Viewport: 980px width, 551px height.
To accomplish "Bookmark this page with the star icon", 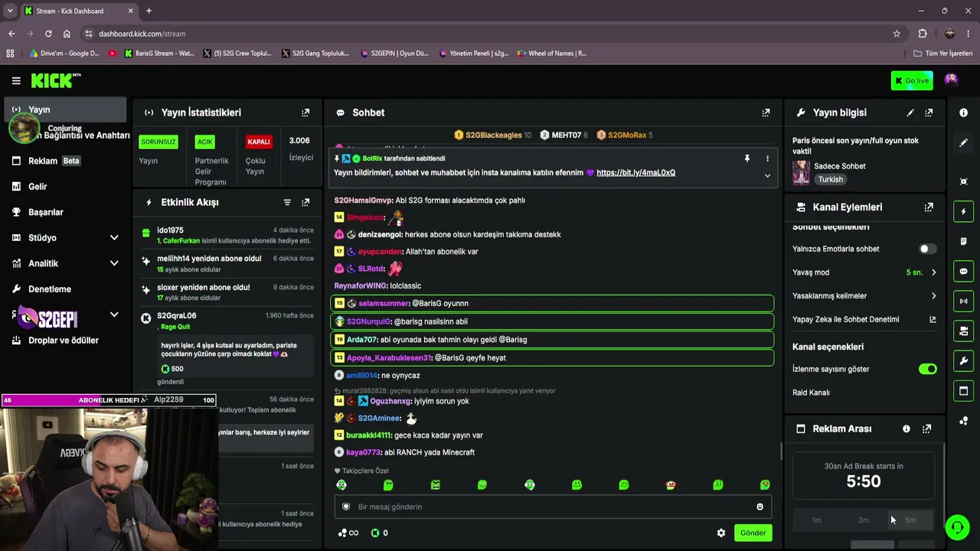I will 897,34.
